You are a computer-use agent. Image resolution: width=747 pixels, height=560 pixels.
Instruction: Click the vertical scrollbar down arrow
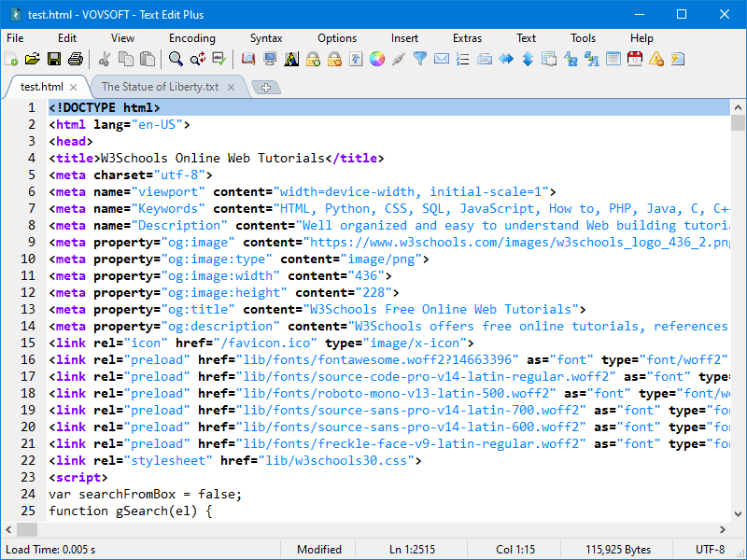pos(738,512)
